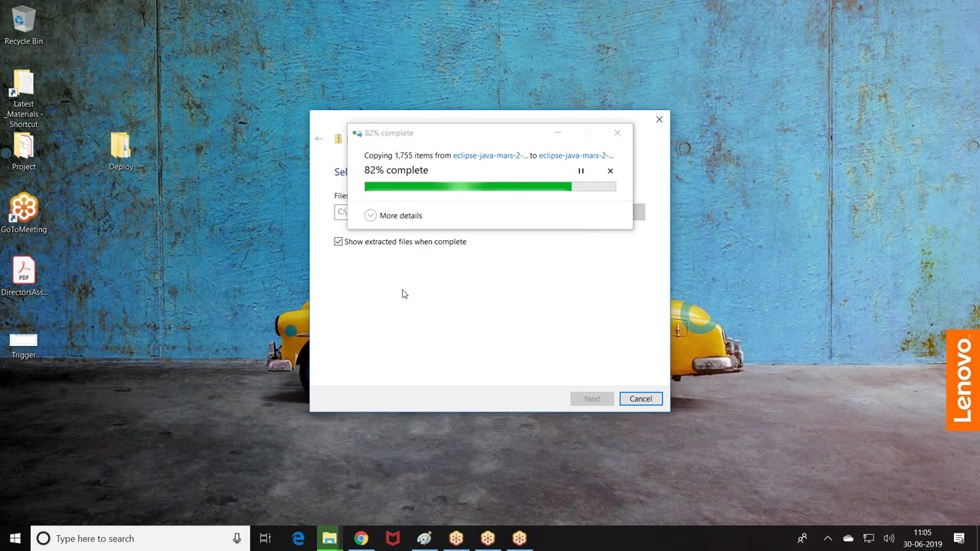This screenshot has width=980, height=551.
Task: Open the destination eclipse-java-mars folder link after 'to'
Action: click(577, 155)
